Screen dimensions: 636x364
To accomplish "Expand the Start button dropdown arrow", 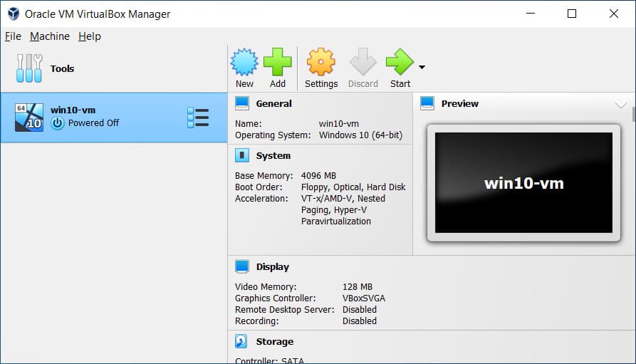I will 422,68.
